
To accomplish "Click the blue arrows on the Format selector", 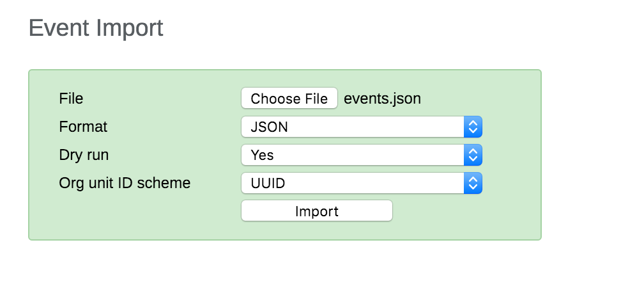I will tap(473, 127).
